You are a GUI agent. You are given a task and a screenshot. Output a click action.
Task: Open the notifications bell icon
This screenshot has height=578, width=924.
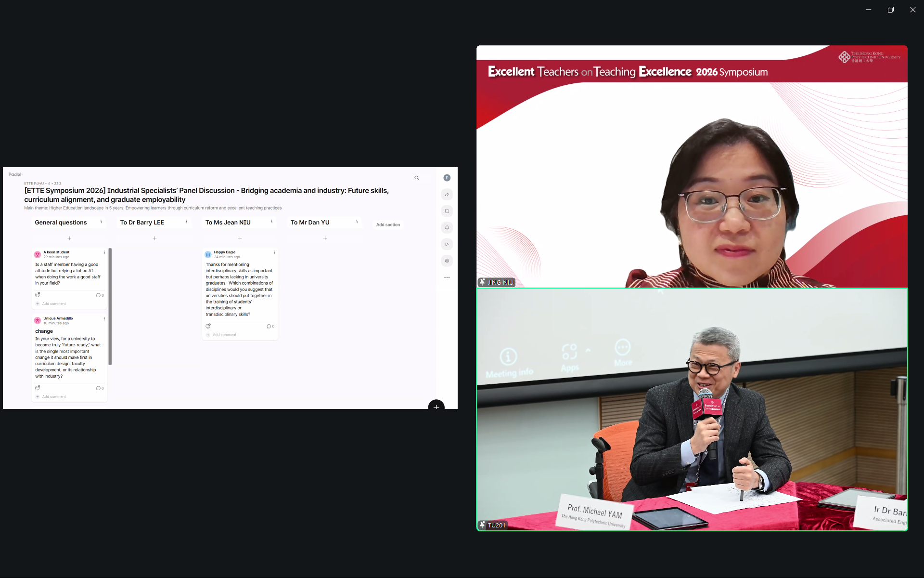tap(447, 228)
